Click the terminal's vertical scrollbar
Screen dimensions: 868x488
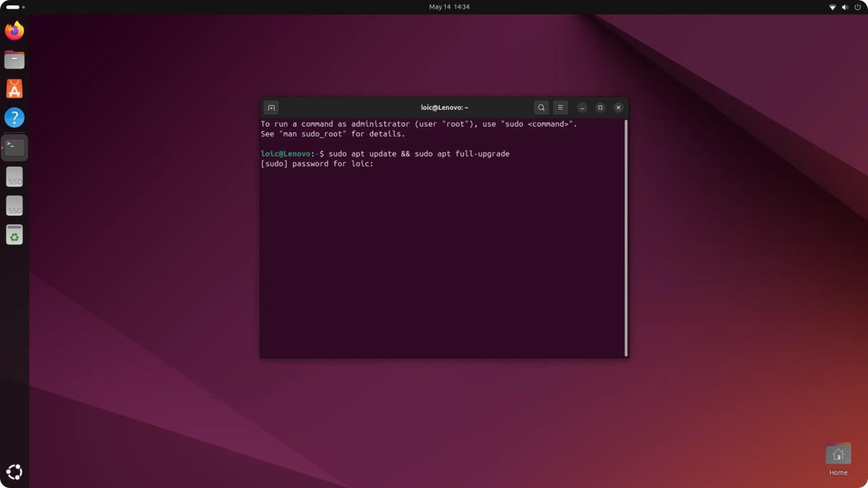click(x=625, y=237)
